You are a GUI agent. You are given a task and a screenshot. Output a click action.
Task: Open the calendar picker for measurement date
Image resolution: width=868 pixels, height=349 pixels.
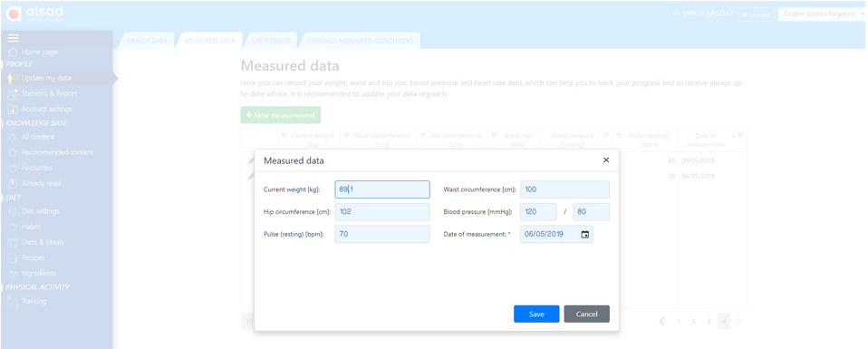click(584, 234)
